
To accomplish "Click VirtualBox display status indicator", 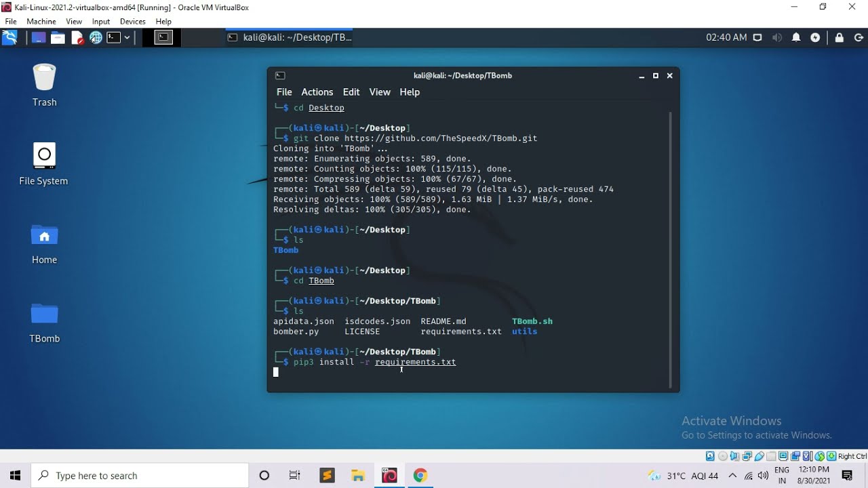I will click(783, 456).
